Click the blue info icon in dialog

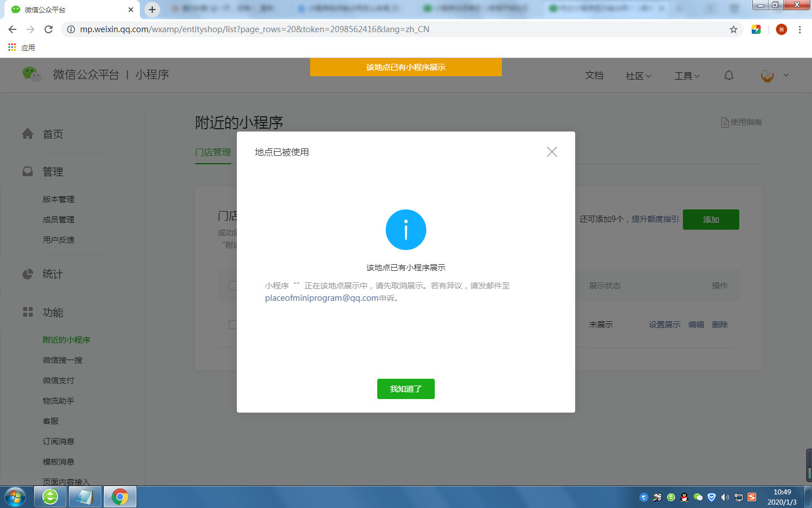tap(406, 230)
